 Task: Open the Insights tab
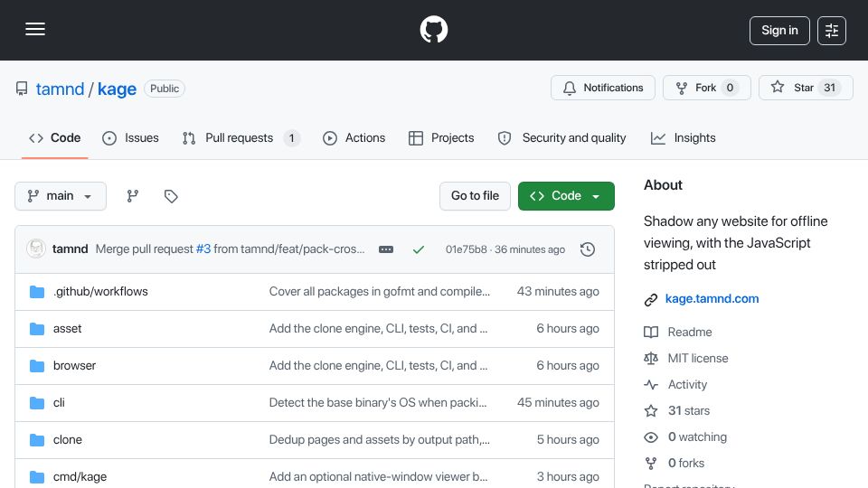[x=684, y=137]
